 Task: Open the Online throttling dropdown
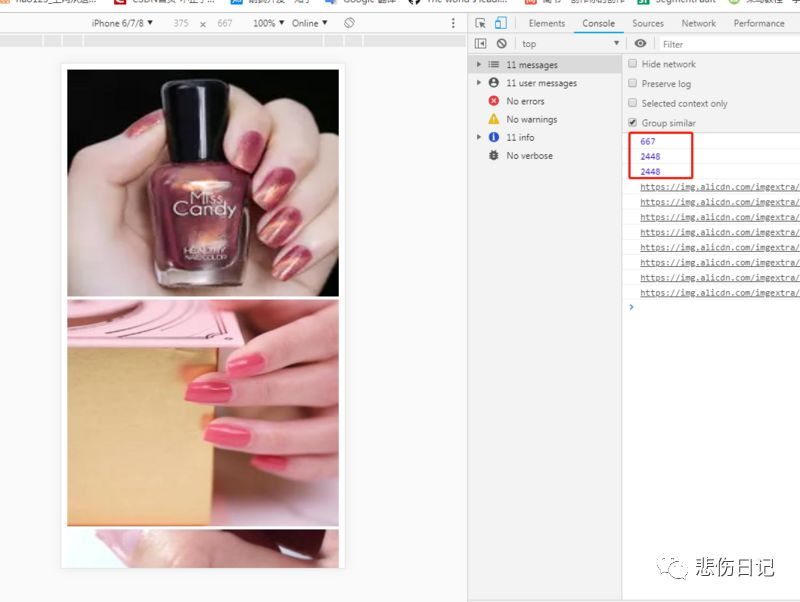pyautogui.click(x=310, y=23)
